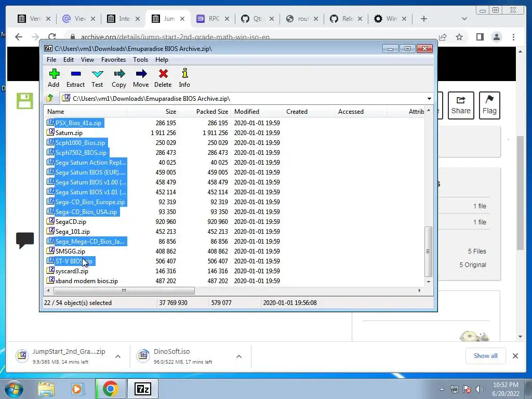Sort by Size column header

click(x=153, y=112)
